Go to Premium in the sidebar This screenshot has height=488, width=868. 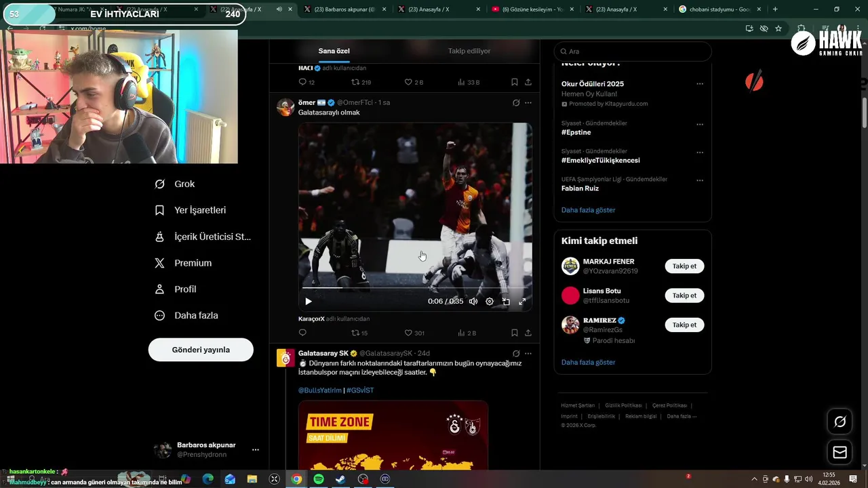[183, 263]
